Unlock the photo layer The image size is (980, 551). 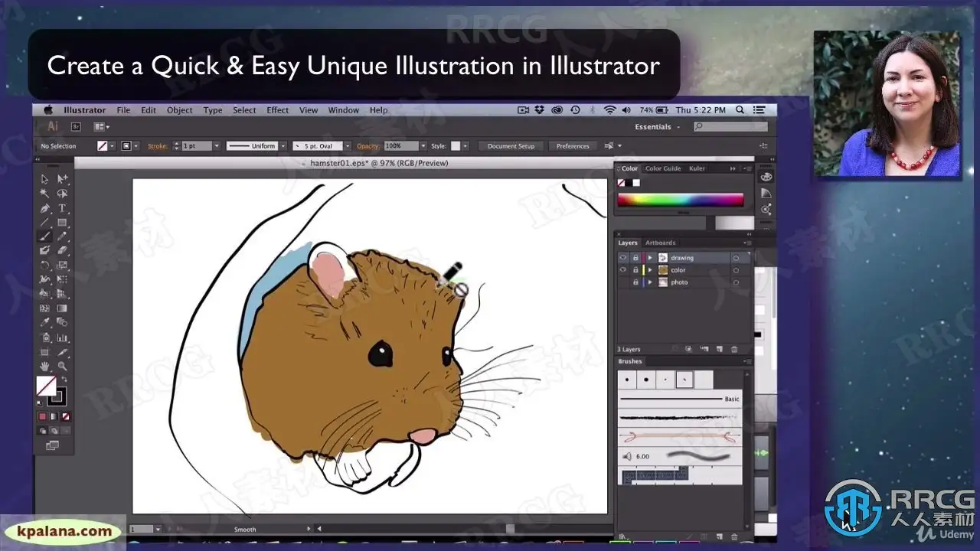tap(635, 282)
